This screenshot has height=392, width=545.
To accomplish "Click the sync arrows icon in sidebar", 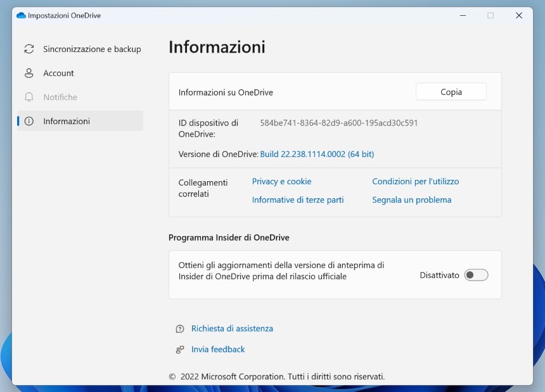I will click(29, 49).
